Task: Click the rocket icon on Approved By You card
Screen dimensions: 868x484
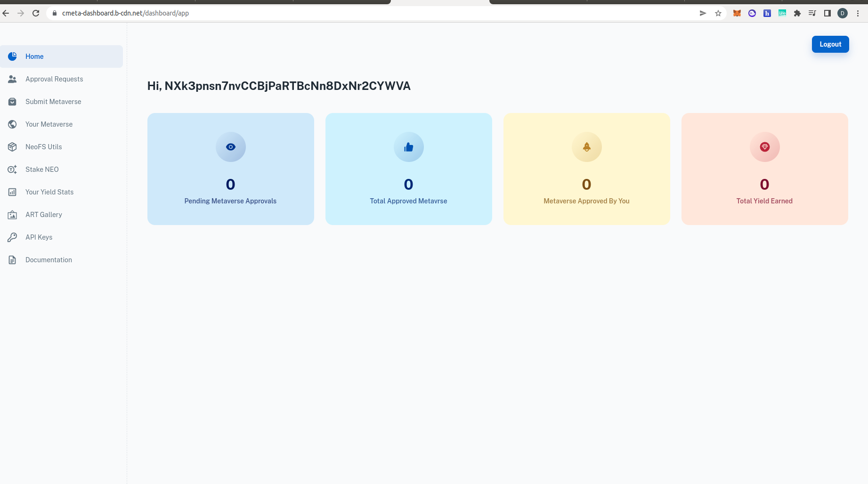Action: tap(587, 147)
